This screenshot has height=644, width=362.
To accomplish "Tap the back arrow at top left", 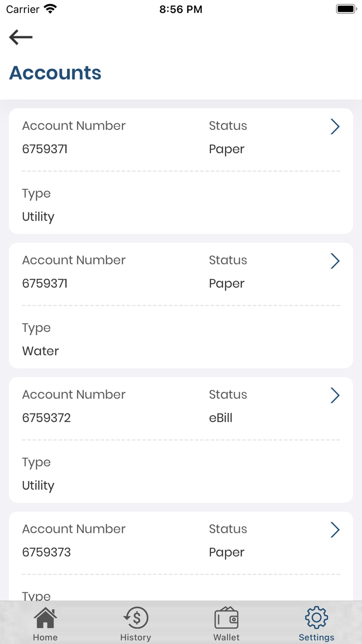I will (x=20, y=37).
